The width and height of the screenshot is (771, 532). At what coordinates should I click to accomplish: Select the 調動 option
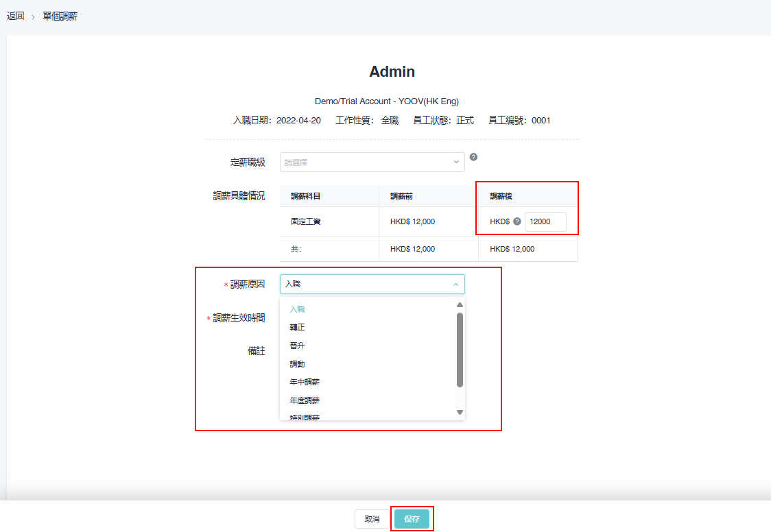point(297,364)
